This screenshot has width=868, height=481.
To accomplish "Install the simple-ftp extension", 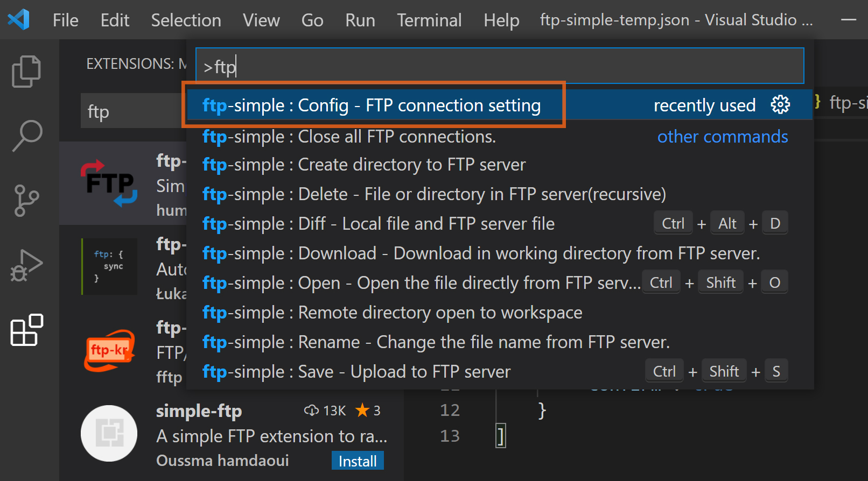I will click(358, 461).
